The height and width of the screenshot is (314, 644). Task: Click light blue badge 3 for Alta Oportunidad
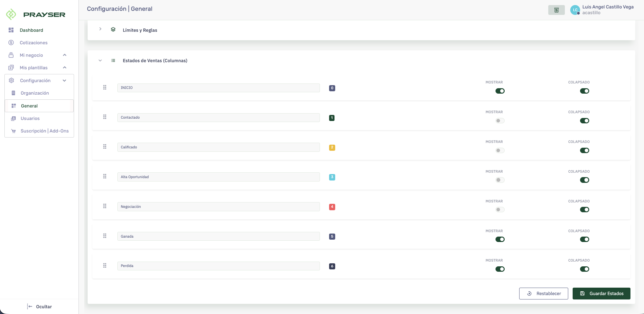point(332,177)
